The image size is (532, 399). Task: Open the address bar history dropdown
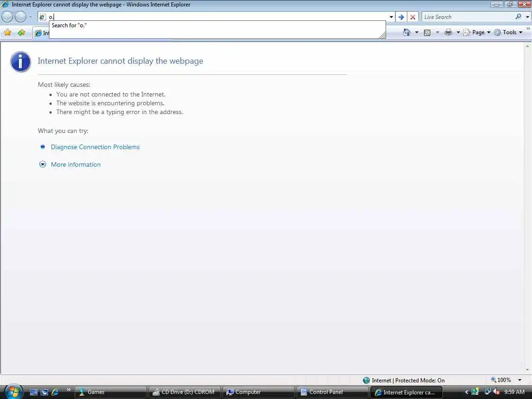(391, 17)
